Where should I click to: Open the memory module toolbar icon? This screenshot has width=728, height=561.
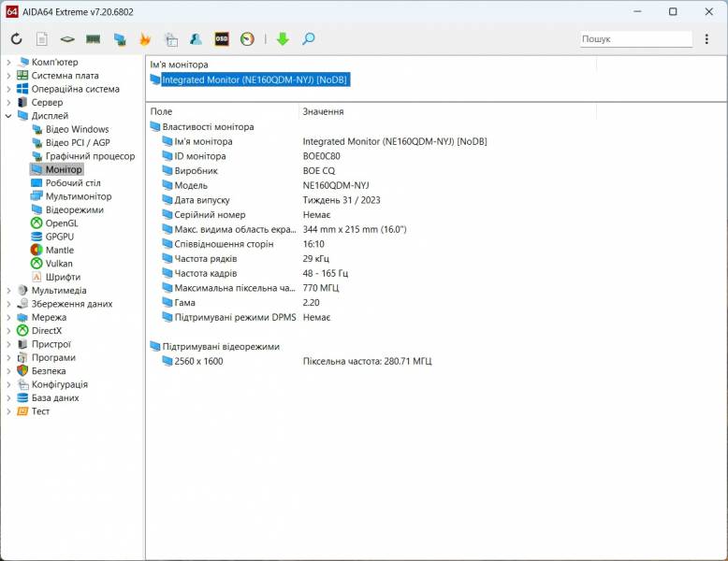coord(94,39)
